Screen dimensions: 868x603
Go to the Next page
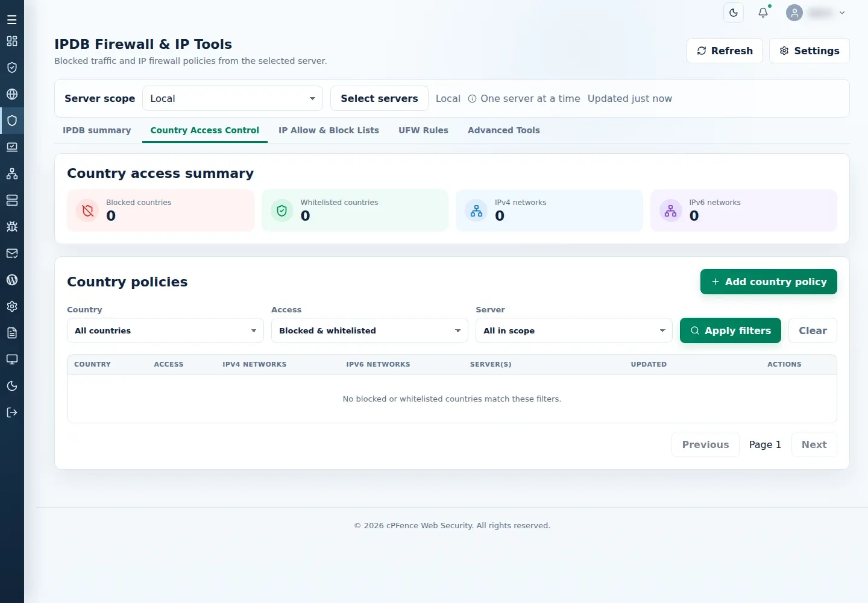click(x=814, y=444)
